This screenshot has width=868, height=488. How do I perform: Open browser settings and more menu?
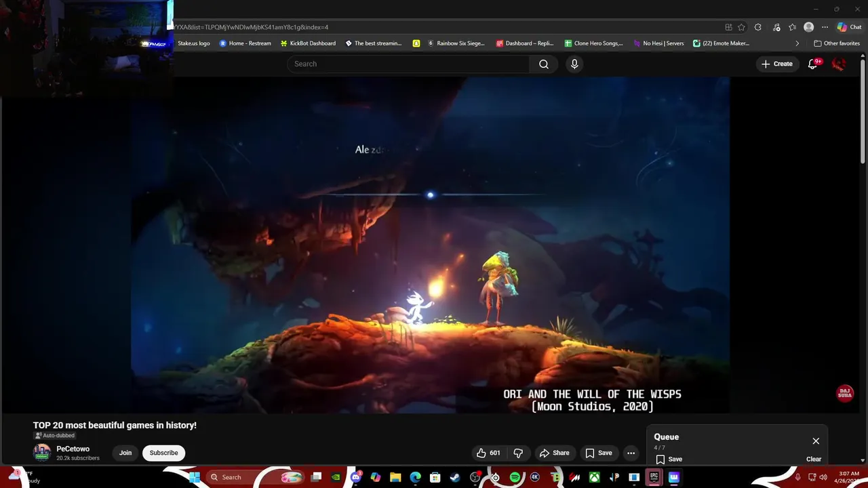pyautogui.click(x=825, y=27)
